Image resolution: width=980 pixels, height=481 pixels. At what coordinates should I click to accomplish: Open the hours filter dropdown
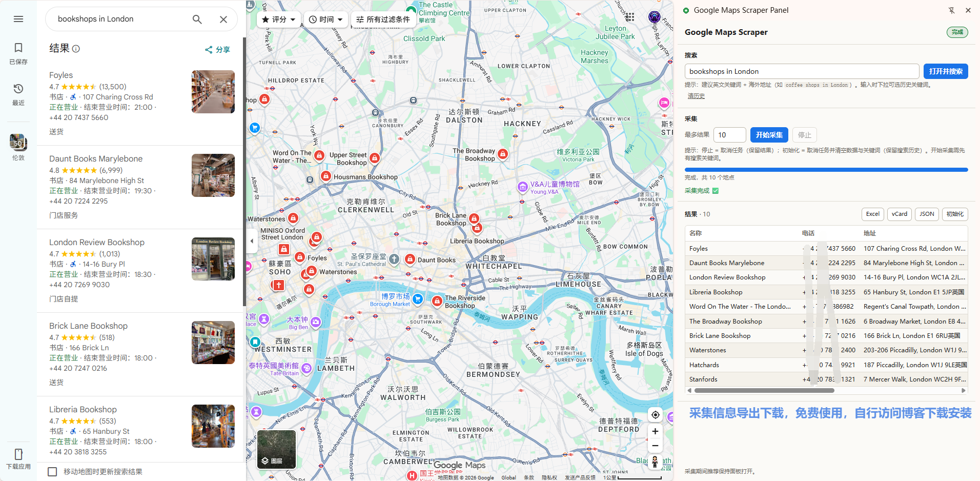click(x=326, y=19)
